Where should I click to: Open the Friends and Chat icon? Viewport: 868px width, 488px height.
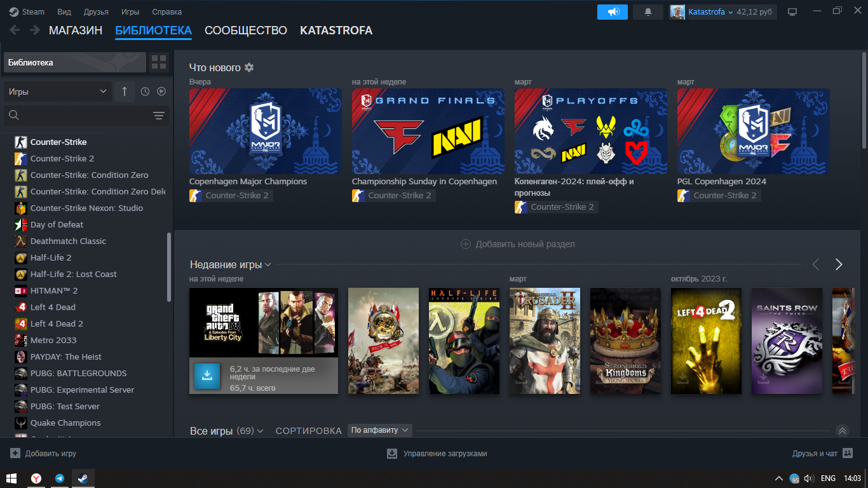(x=848, y=453)
